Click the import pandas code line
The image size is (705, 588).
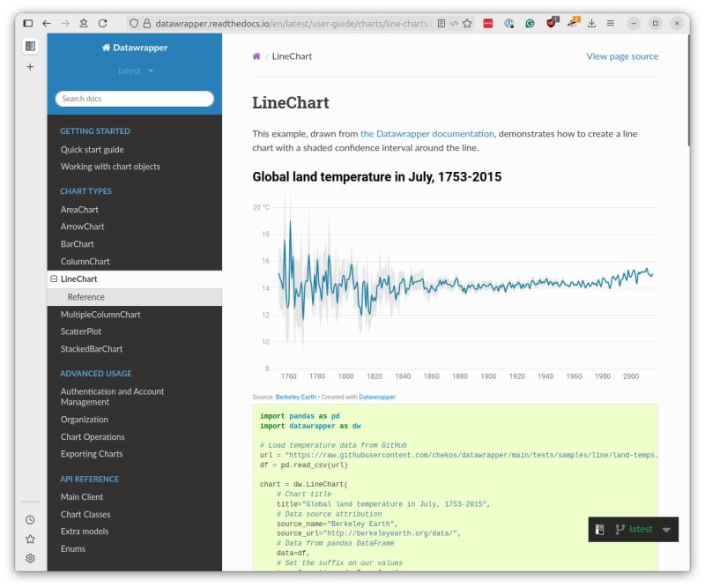300,416
